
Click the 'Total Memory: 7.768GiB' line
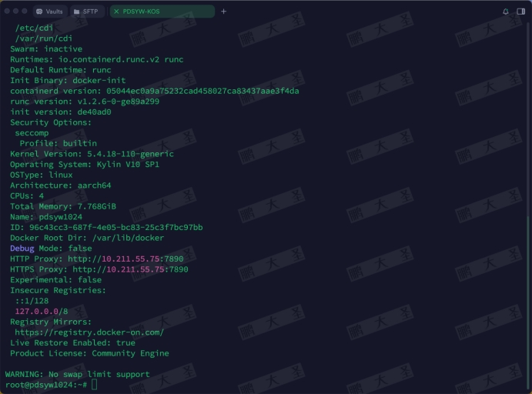tap(63, 206)
